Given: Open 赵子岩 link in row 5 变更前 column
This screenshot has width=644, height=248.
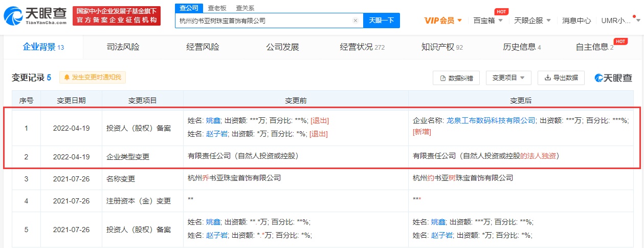Looking at the screenshot, I should pos(217,235).
